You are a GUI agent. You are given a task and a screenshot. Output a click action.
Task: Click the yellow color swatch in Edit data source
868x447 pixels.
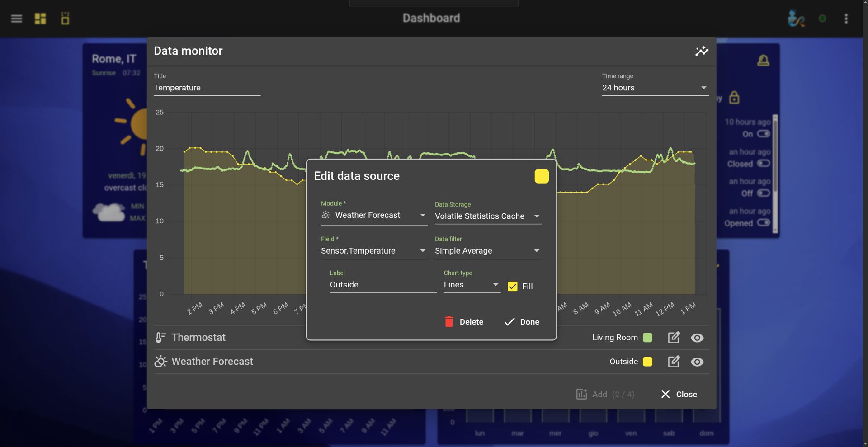click(x=541, y=176)
